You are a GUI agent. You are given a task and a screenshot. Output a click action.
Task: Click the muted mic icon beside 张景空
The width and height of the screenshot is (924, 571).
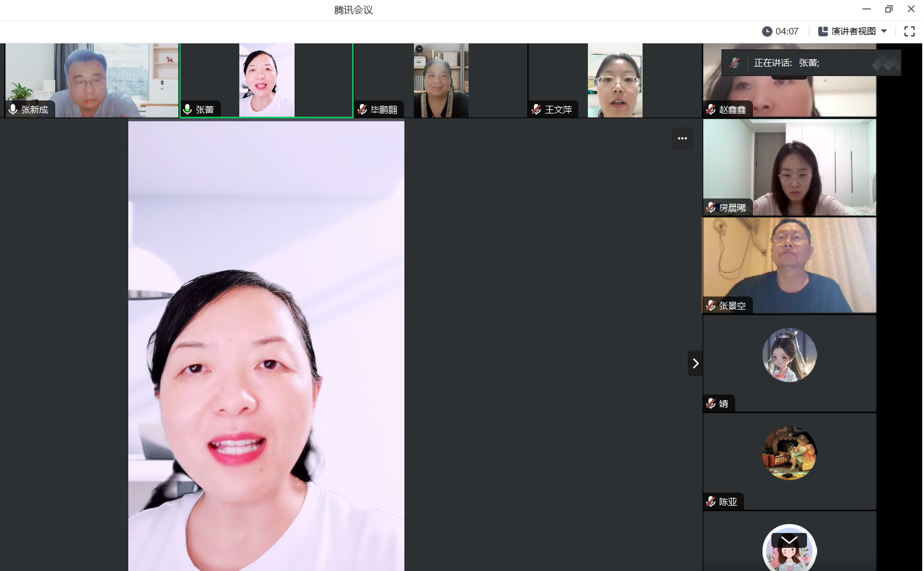(x=711, y=305)
